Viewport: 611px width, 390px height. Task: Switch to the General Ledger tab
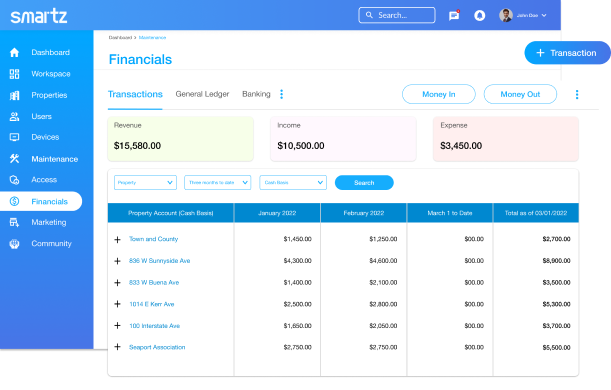202,94
